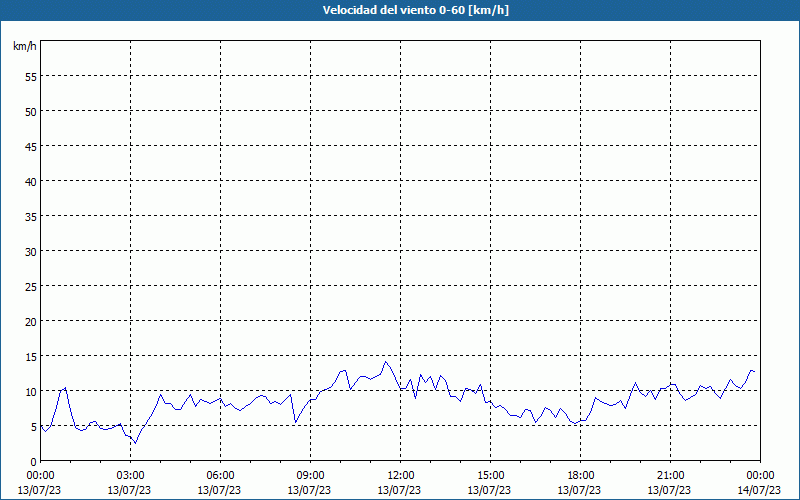Click the 13/07/23 date under 12:00
This screenshot has height=500, width=800.
click(399, 490)
